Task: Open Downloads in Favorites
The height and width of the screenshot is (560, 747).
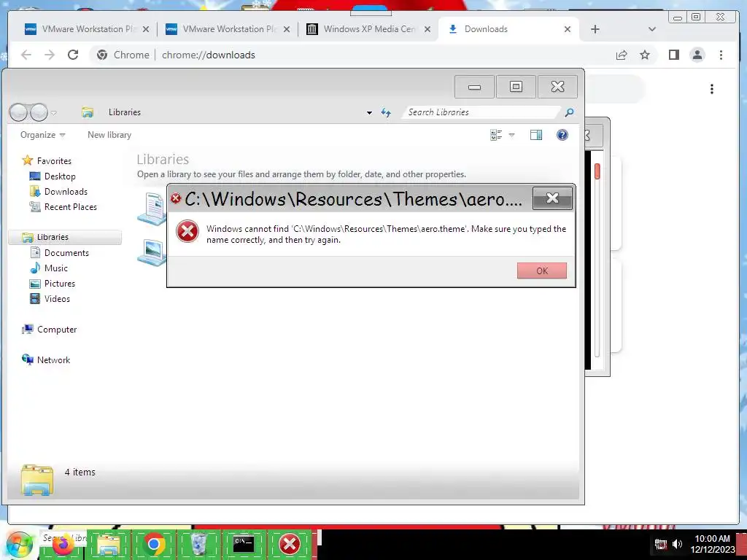Action: pyautogui.click(x=58, y=192)
